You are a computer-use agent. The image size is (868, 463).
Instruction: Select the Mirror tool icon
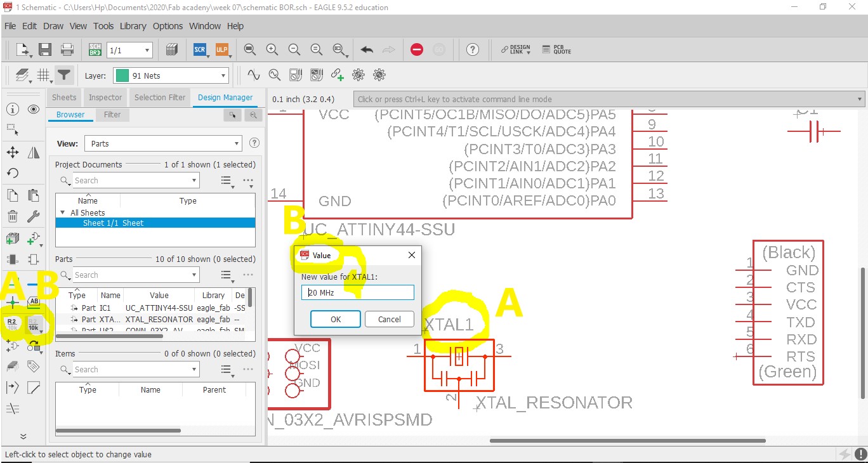tap(34, 152)
